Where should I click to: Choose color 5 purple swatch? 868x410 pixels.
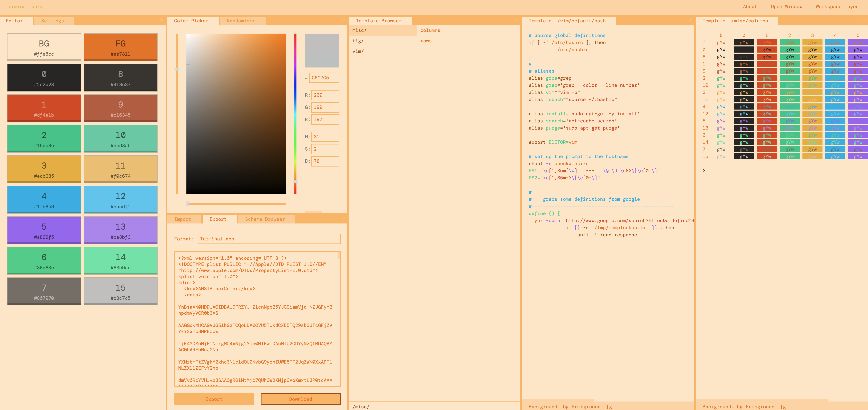pyautogui.click(x=44, y=230)
